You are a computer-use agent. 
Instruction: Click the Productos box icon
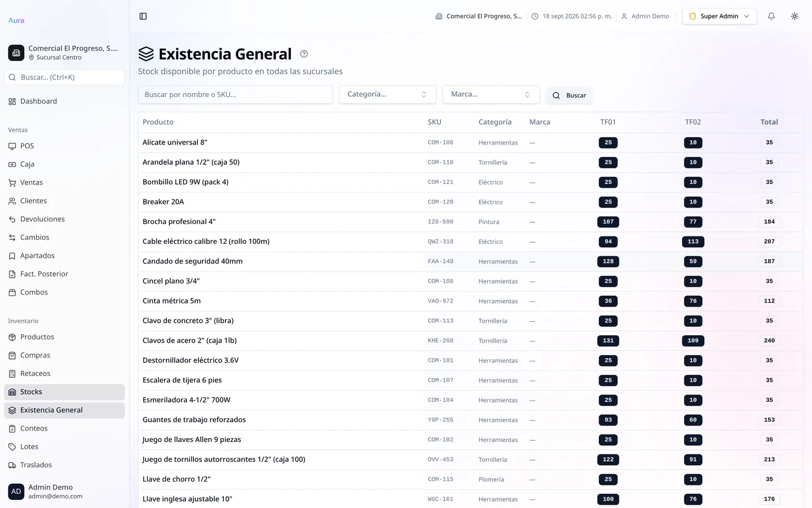(12, 337)
